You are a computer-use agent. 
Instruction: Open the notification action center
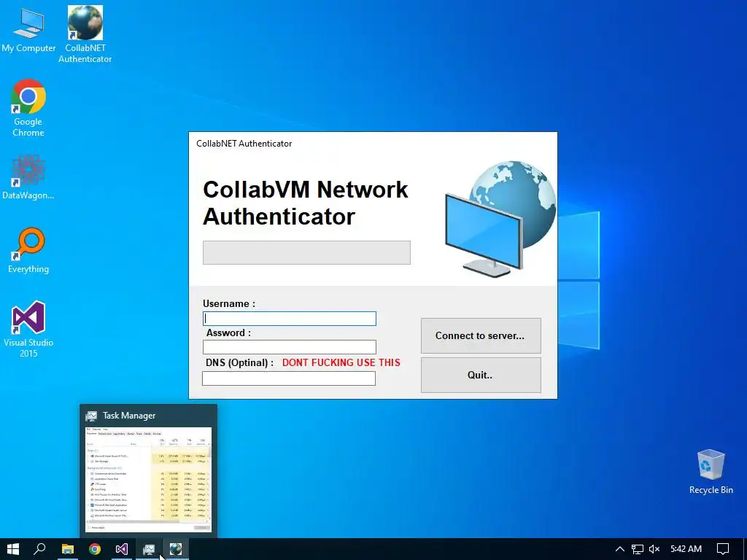click(x=723, y=549)
